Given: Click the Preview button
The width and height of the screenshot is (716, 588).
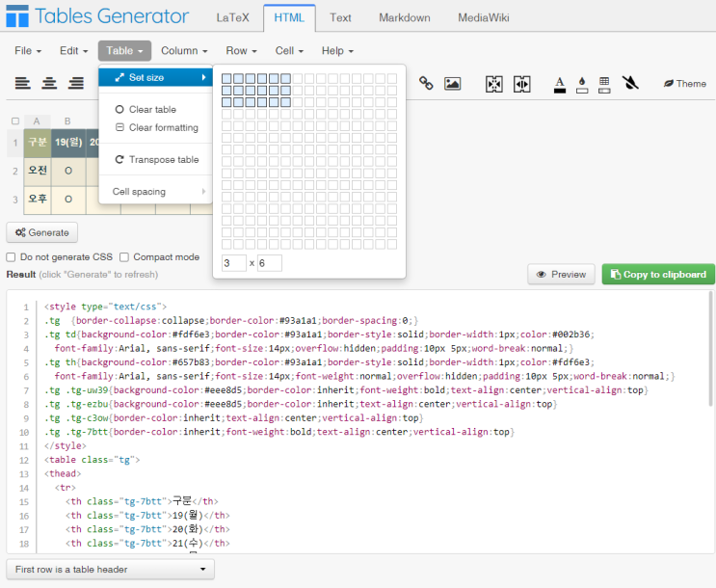Looking at the screenshot, I should coord(561,274).
